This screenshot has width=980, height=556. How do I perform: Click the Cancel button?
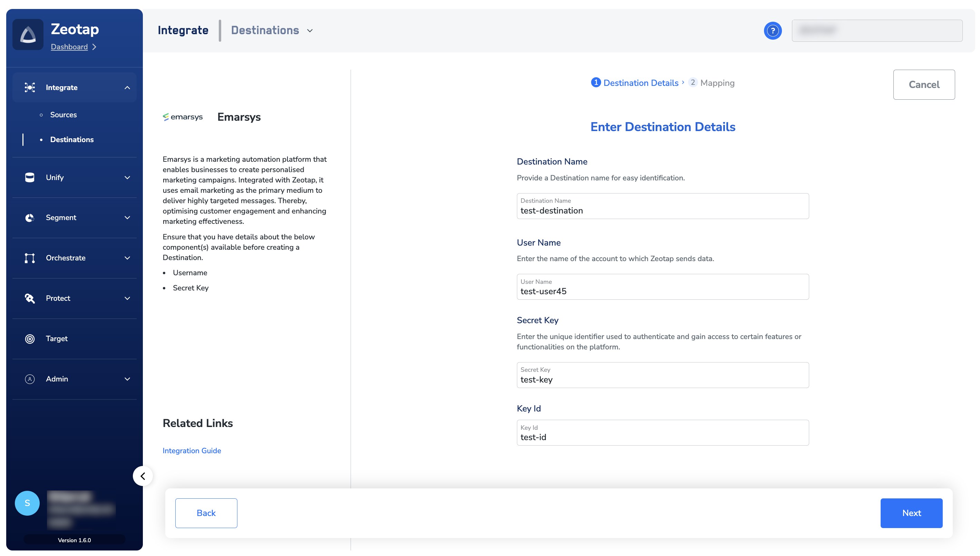(923, 85)
